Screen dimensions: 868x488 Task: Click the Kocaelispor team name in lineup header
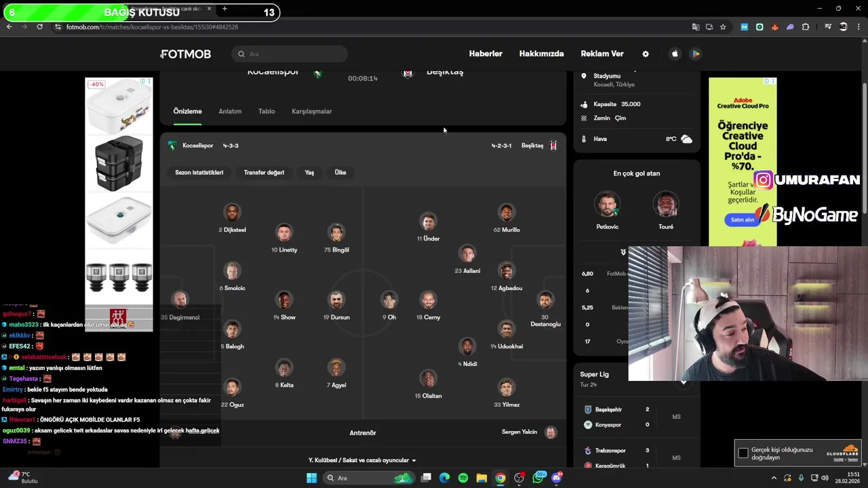click(x=198, y=146)
